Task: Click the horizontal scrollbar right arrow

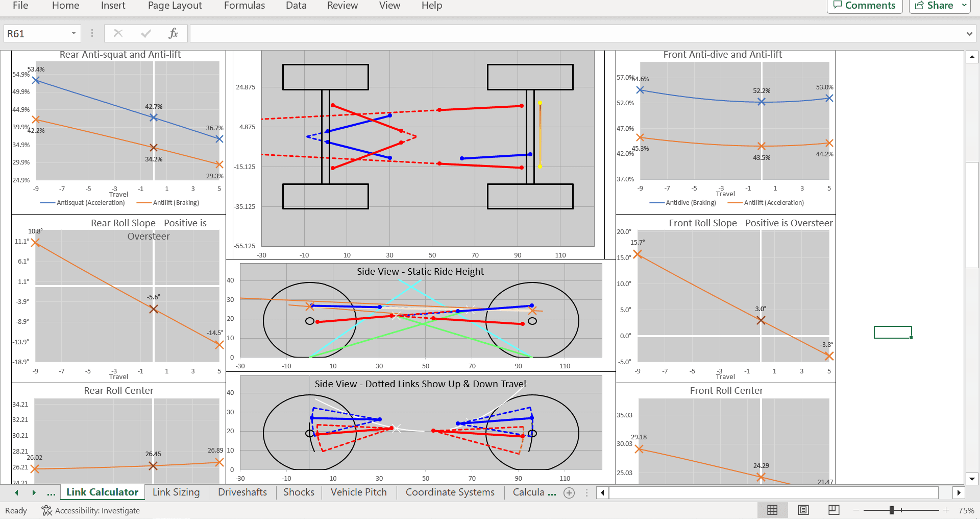Action: tap(959, 493)
